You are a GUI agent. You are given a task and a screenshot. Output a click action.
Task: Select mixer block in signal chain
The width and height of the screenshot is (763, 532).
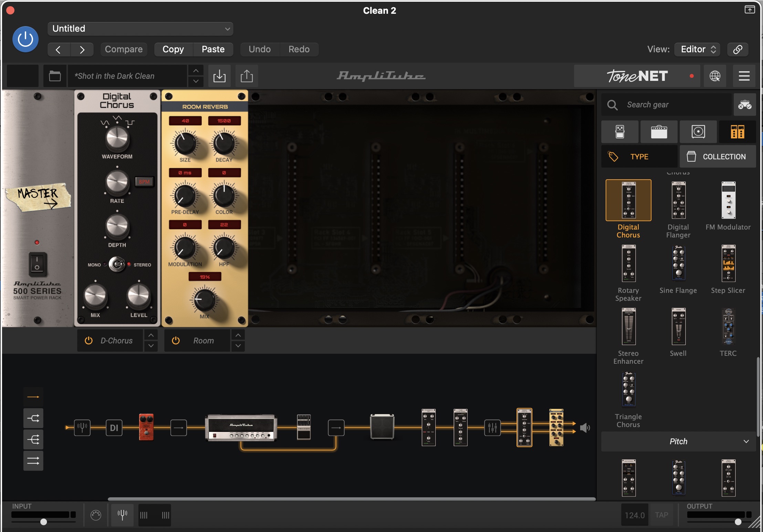[x=492, y=428]
